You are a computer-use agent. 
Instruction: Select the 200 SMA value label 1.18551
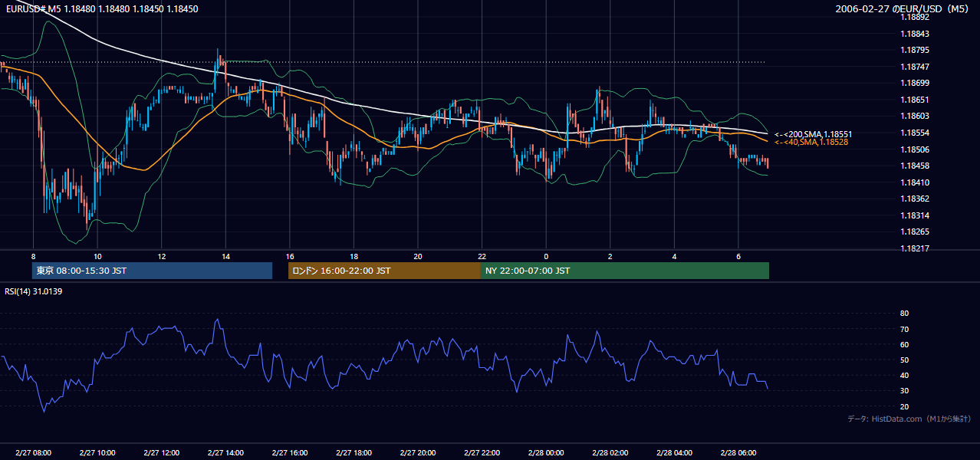coord(814,134)
